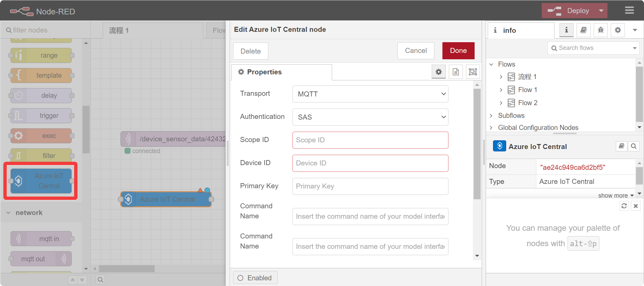
Task: Select the Azure IoT Central node on canvas
Action: (x=167, y=199)
